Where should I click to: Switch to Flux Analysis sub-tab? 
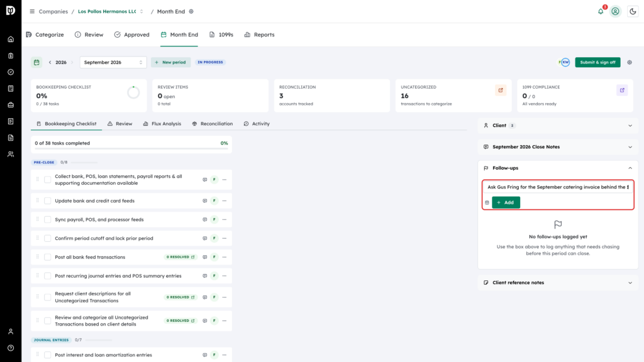162,124
